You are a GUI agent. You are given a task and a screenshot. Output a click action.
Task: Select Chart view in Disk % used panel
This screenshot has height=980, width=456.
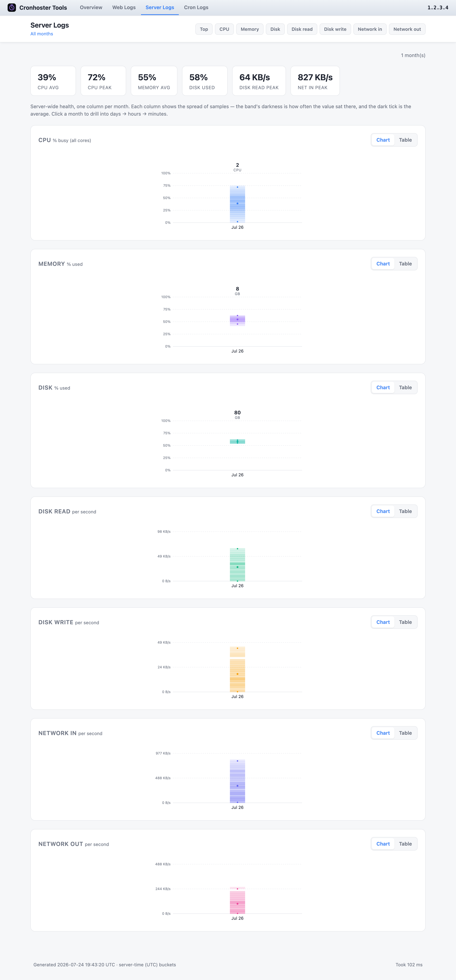(x=383, y=387)
